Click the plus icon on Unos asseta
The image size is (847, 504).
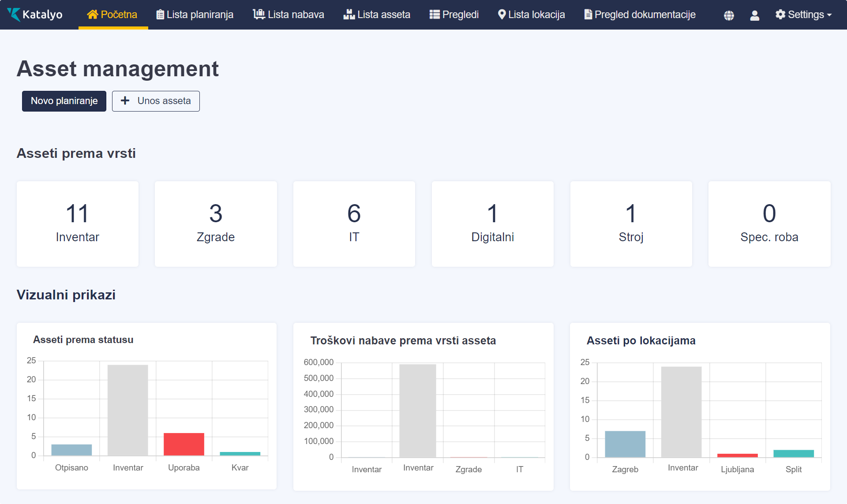(x=125, y=101)
